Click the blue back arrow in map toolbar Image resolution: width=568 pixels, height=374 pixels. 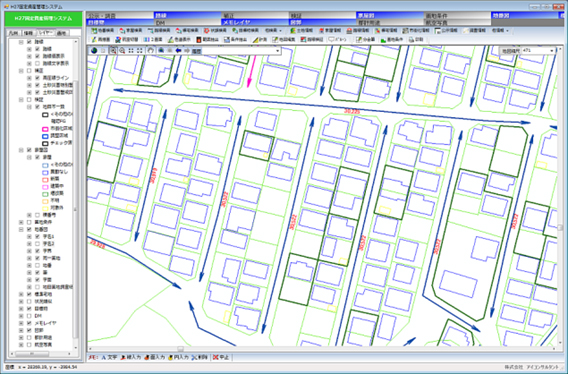click(x=178, y=51)
